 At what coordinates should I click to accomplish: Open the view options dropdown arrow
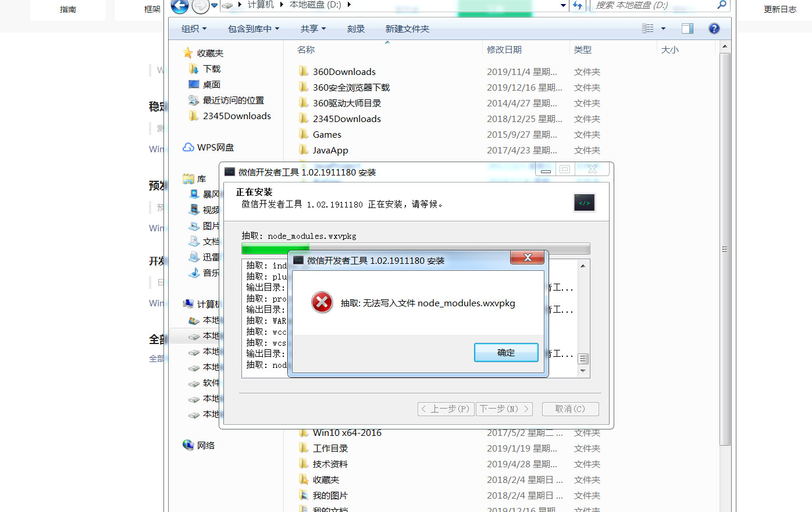point(663,28)
